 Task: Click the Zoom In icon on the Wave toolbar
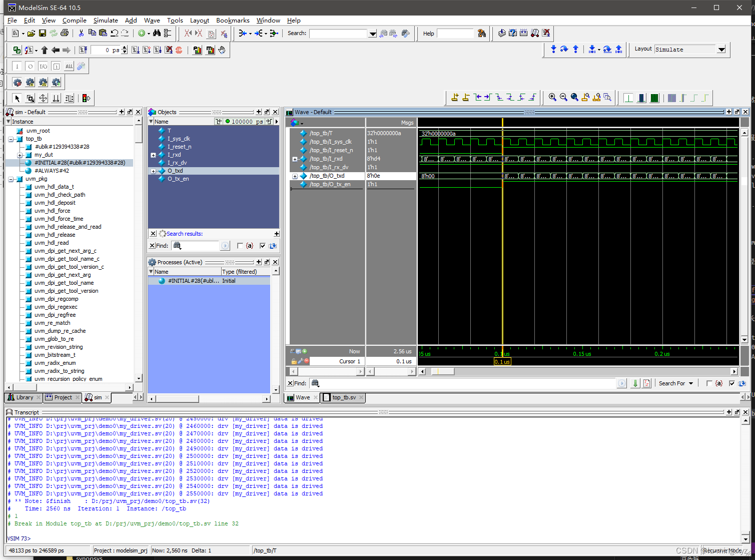pyautogui.click(x=552, y=98)
